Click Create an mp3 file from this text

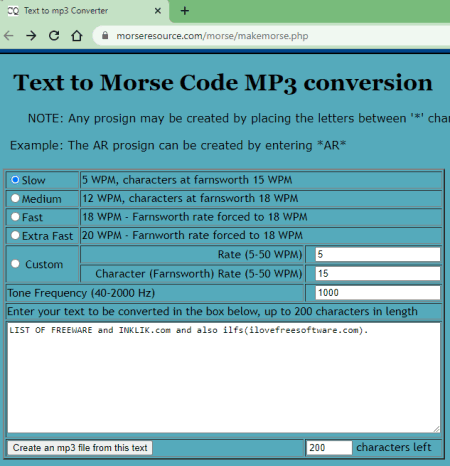80,448
